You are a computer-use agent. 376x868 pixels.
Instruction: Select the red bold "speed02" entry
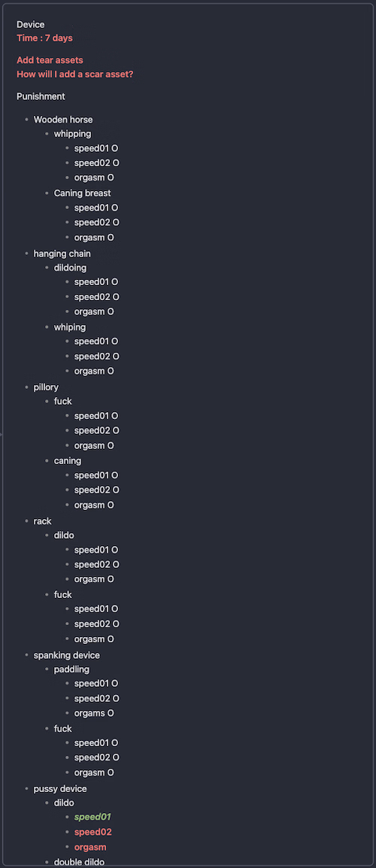click(x=93, y=832)
